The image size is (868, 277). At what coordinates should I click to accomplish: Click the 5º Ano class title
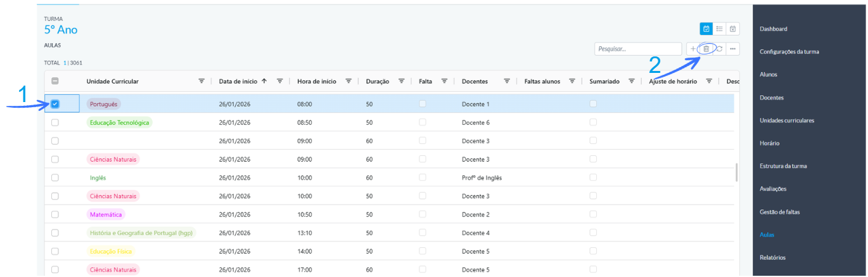tap(61, 30)
